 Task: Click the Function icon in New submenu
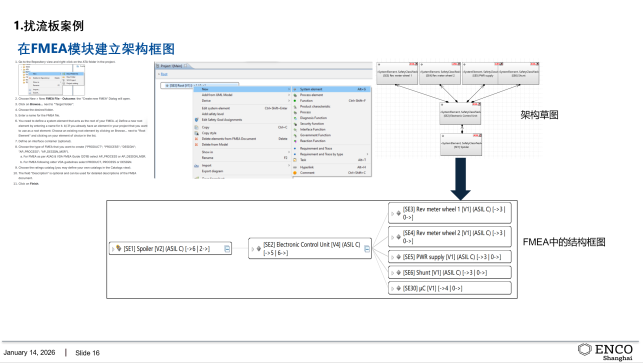click(295, 100)
